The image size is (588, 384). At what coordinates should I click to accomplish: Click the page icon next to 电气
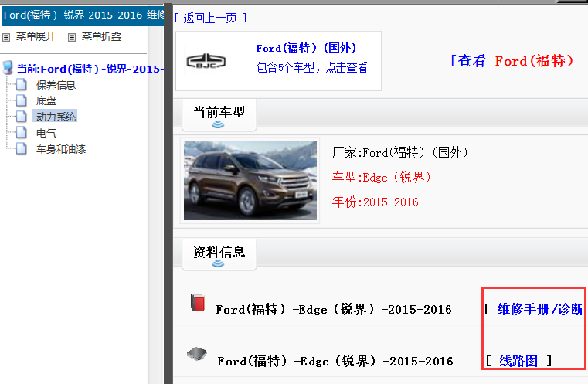tap(22, 132)
